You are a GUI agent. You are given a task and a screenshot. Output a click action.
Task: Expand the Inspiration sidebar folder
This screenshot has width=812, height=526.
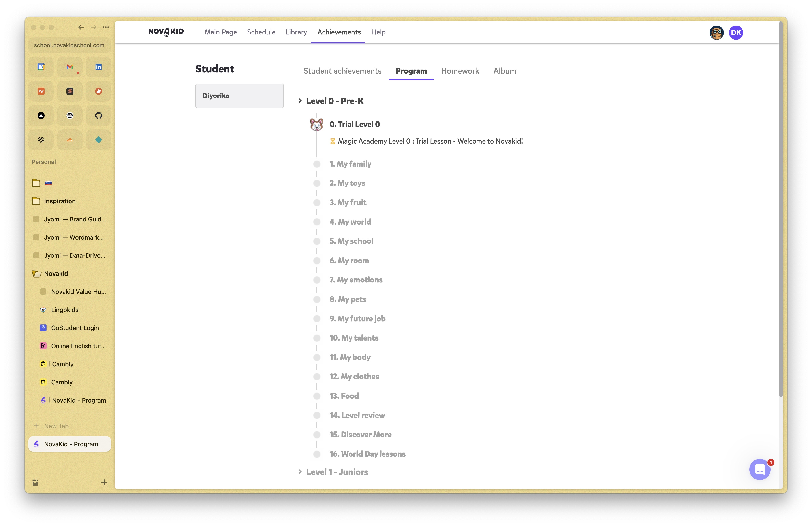point(60,201)
